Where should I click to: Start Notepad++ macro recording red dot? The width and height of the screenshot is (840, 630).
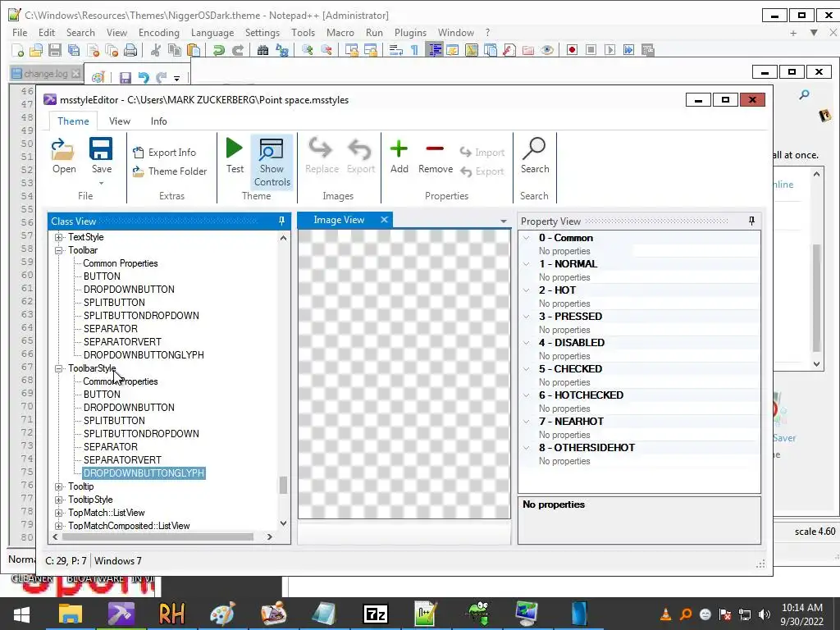click(572, 50)
